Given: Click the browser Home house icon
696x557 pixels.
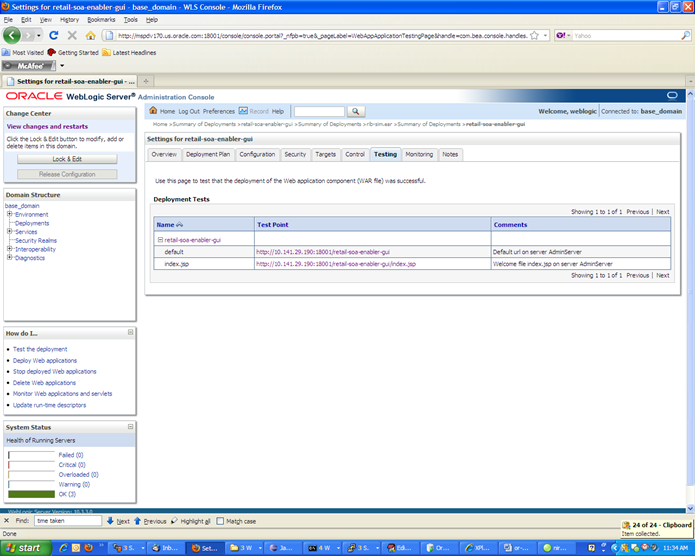Looking at the screenshot, I should (91, 36).
